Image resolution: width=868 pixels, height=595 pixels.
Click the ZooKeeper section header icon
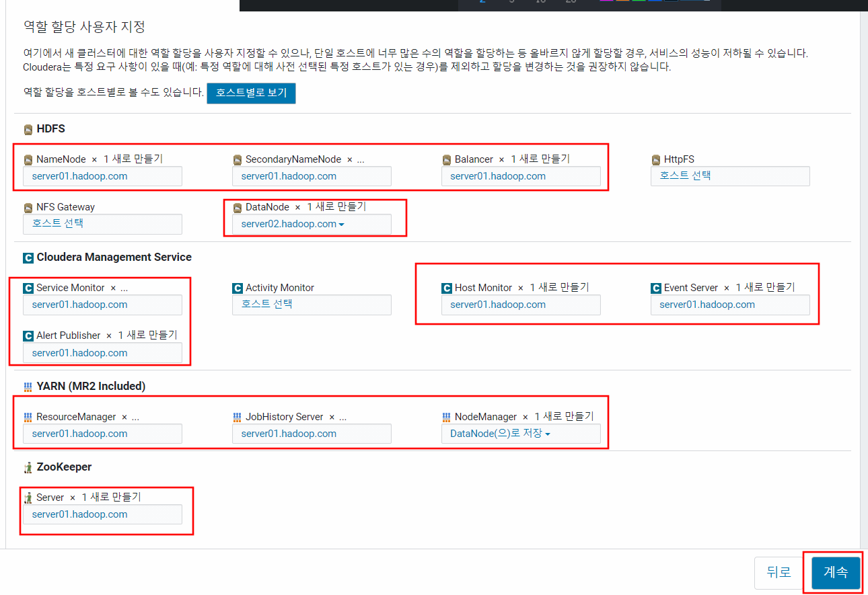pos(28,467)
